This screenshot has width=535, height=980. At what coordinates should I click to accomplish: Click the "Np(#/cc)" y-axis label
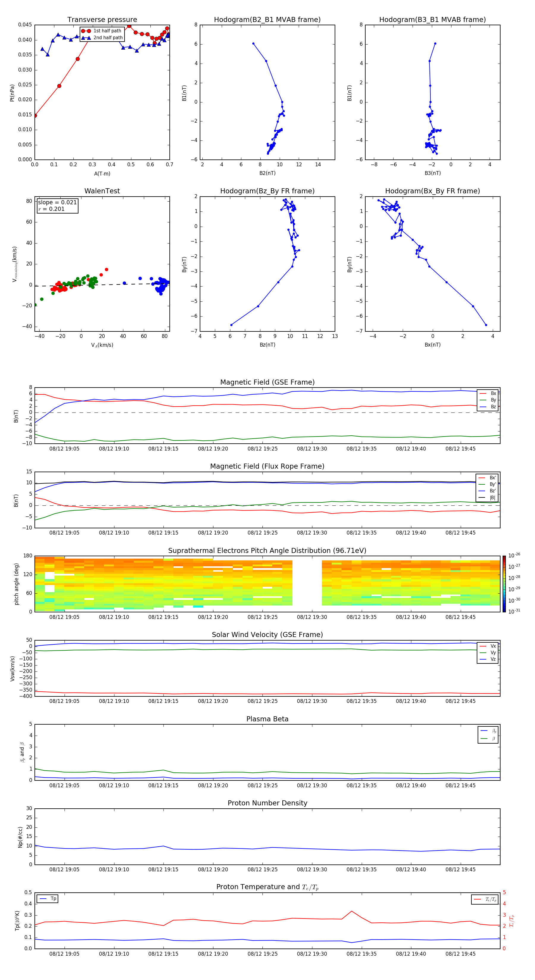click(20, 837)
